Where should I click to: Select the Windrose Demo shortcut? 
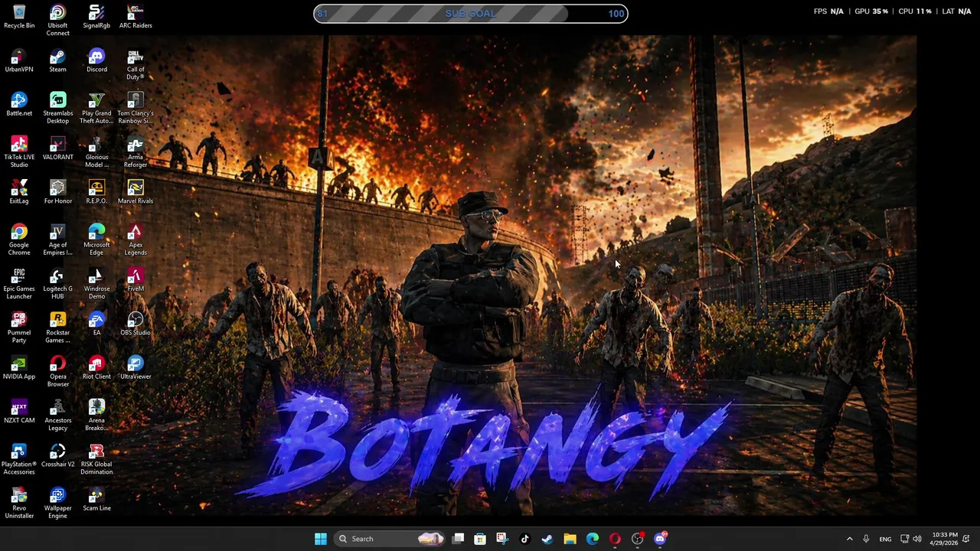(x=96, y=283)
